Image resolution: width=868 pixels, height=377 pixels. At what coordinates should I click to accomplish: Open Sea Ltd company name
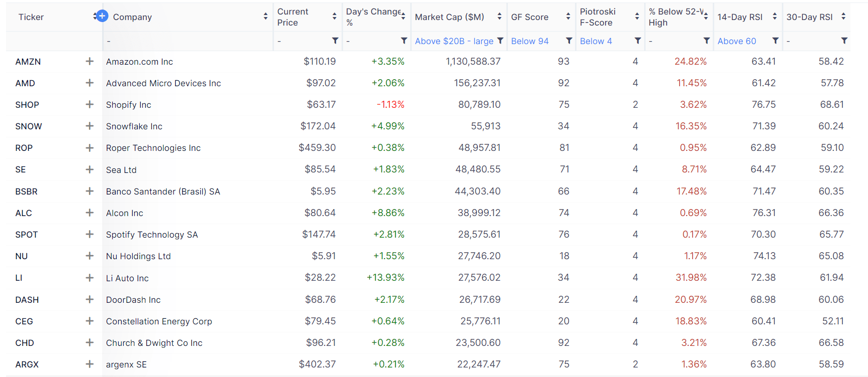click(x=121, y=170)
